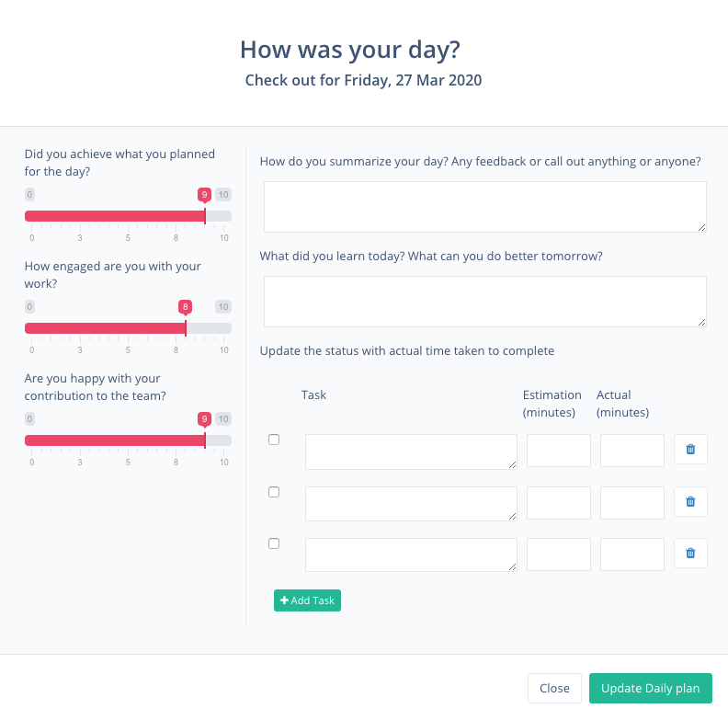This screenshot has height=720, width=728.
Task: Click the 'What did you learn today' text box
Action: tap(484, 301)
